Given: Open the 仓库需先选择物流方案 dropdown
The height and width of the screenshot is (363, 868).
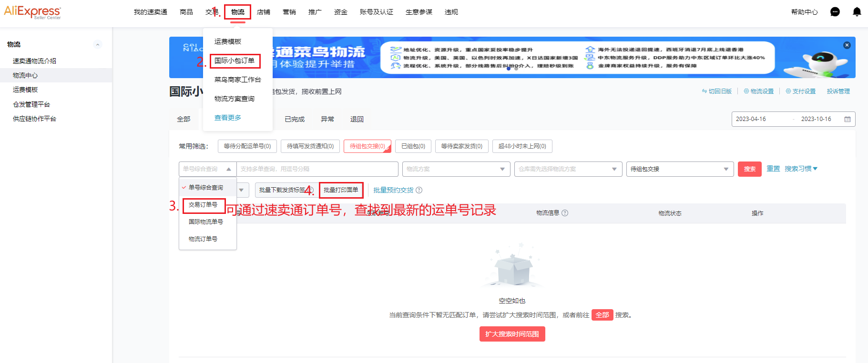Looking at the screenshot, I should click(568, 169).
